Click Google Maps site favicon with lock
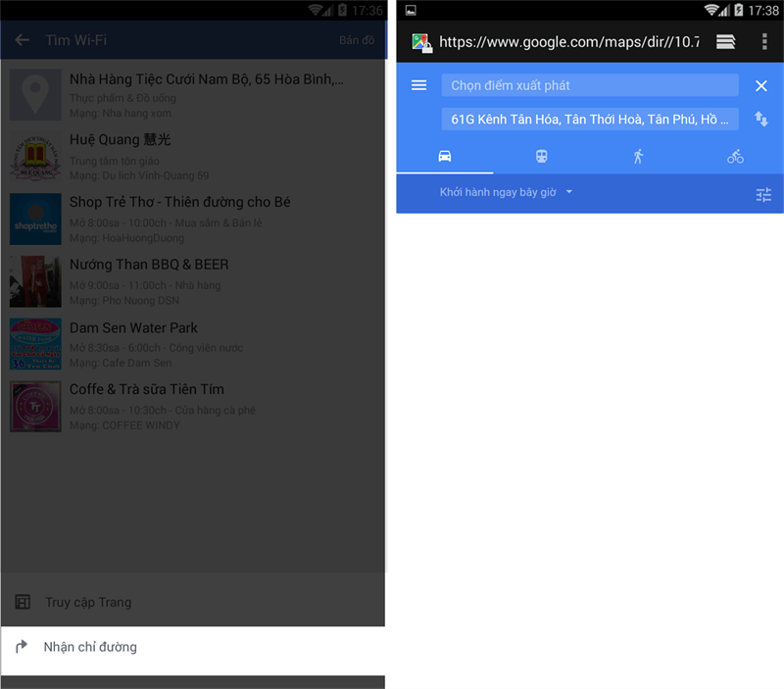This screenshot has height=689, width=784. click(x=422, y=43)
